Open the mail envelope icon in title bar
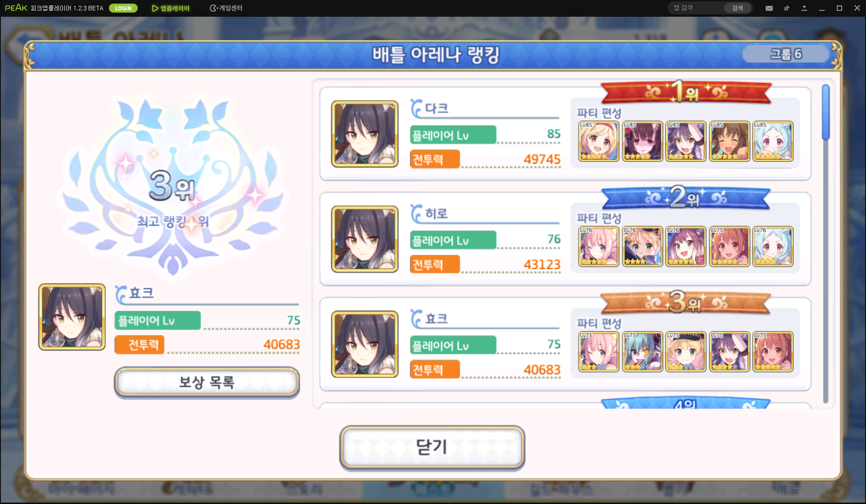The width and height of the screenshot is (866, 504). [769, 8]
